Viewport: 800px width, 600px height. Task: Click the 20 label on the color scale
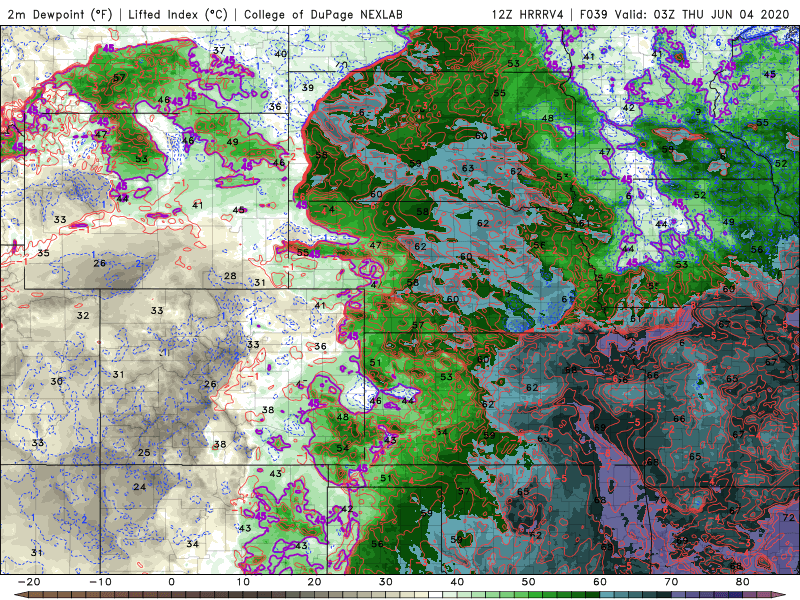[x=314, y=582]
